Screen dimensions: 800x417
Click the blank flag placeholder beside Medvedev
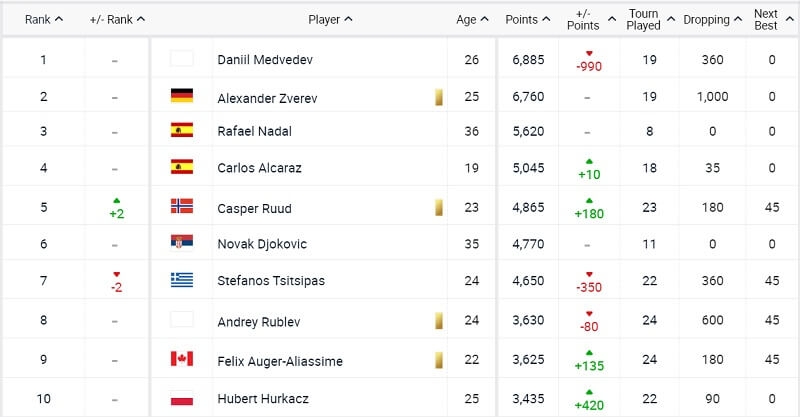click(x=181, y=59)
